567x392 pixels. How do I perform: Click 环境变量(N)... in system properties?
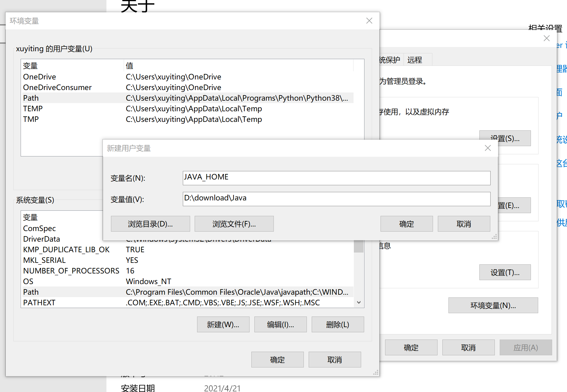(x=493, y=305)
